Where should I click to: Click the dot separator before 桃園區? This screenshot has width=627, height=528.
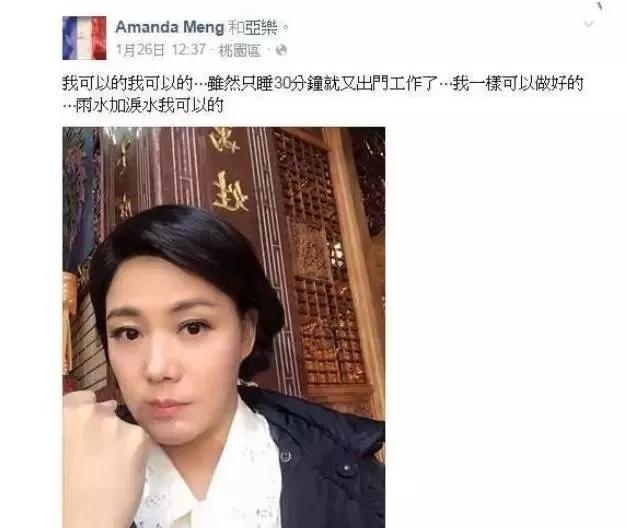tap(212, 51)
